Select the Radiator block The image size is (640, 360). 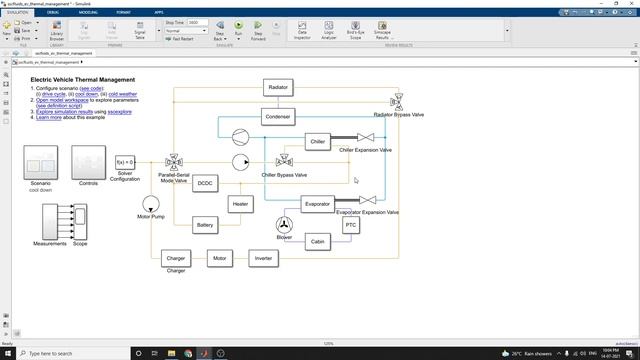point(278,87)
